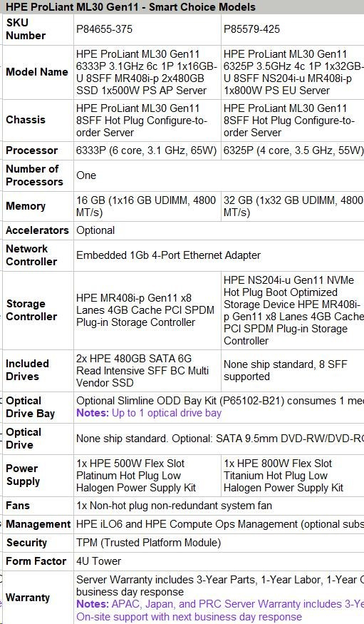Screen dimensions: 364x624
Task: Click Embedded 1Gb 4-Port Ethernet Adapter text
Action: pos(169,255)
